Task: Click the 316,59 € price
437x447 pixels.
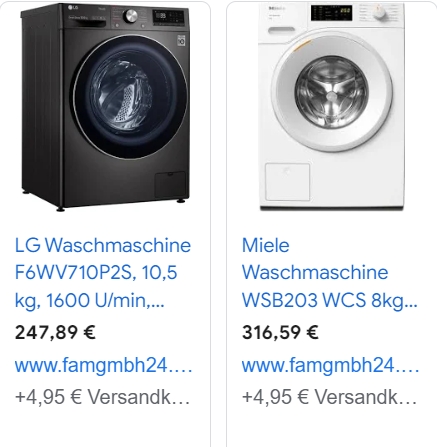Action: pos(280,332)
